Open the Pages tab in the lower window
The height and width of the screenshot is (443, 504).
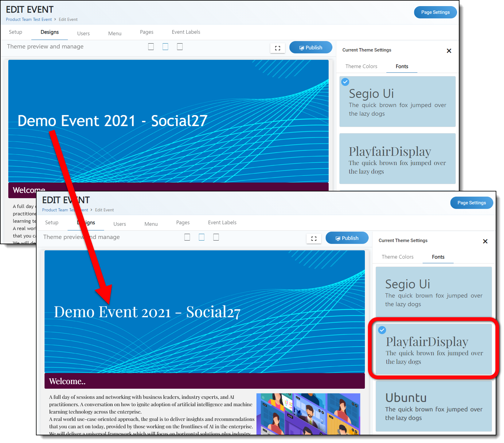pos(183,223)
